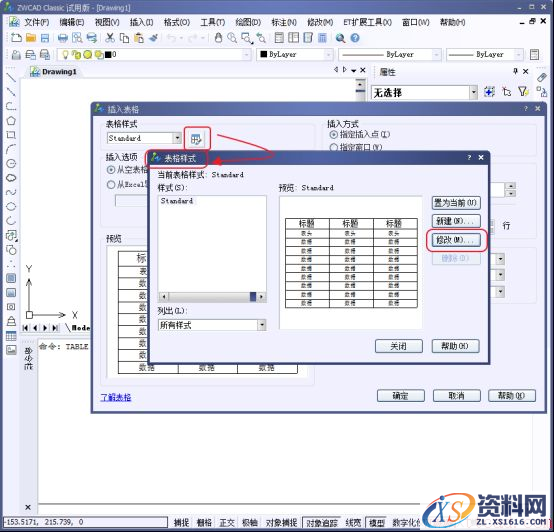
Task: Open the 文件(F) menu
Action: (x=36, y=22)
